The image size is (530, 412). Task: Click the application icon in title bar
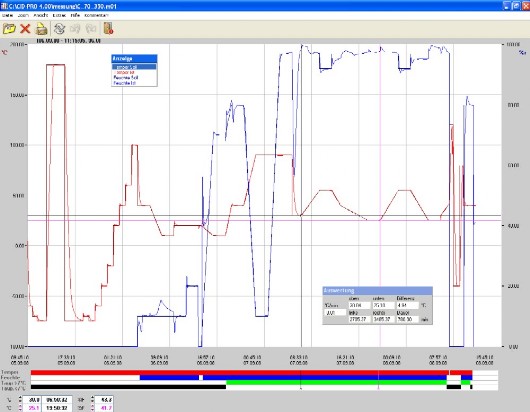point(4,5)
